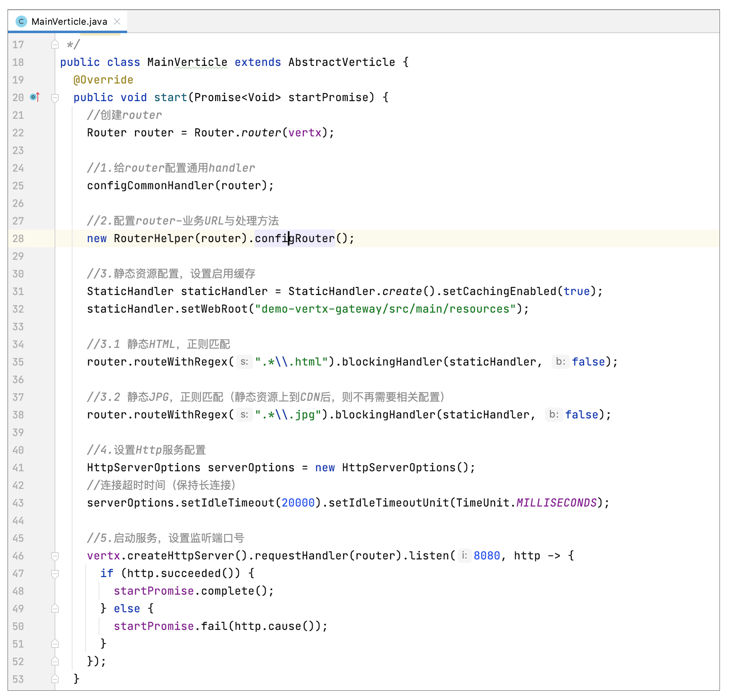Select the MainVerticle.java tab
This screenshot has height=700, width=730.
(x=69, y=21)
